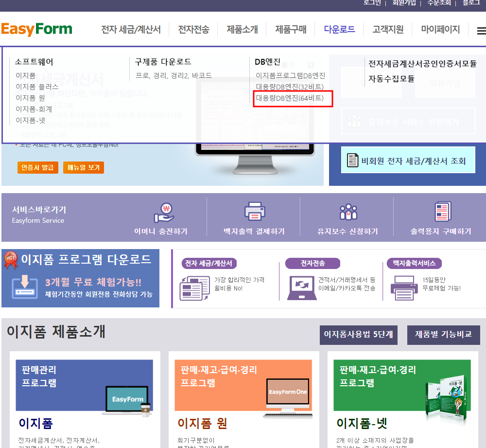Click the 전자전송 pill label
The height and width of the screenshot is (448, 486).
(312, 264)
